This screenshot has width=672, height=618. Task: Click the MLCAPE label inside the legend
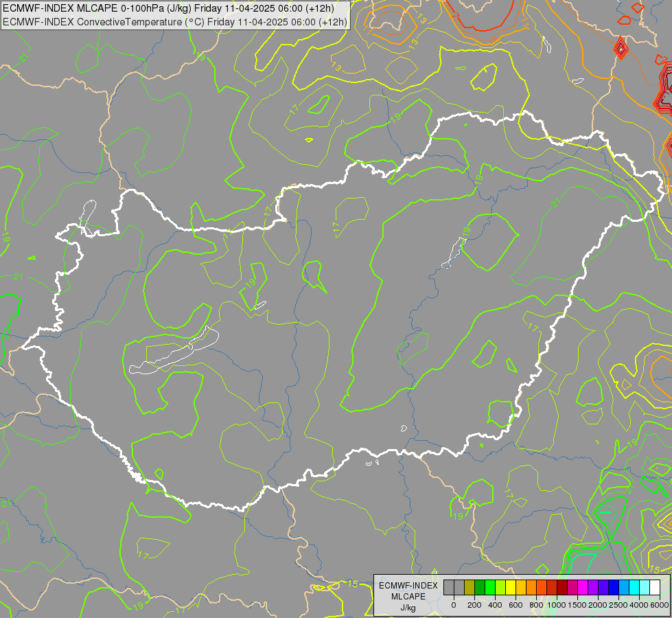pos(408,597)
